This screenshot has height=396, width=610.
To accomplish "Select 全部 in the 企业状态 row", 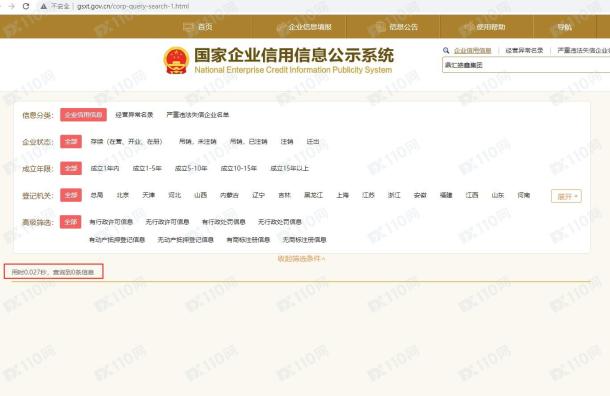I will click(x=71, y=142).
